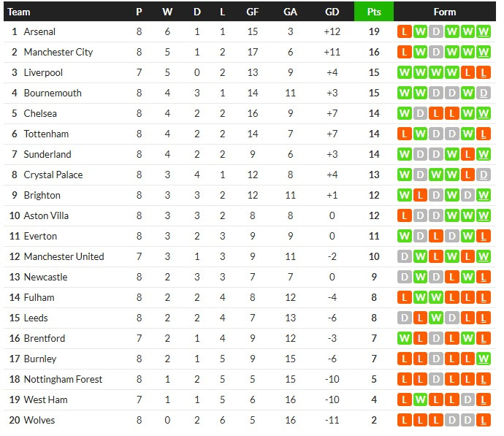This screenshot has height=436, width=504.
Task: Click Wolves' first form badge (L)
Action: click(404, 421)
